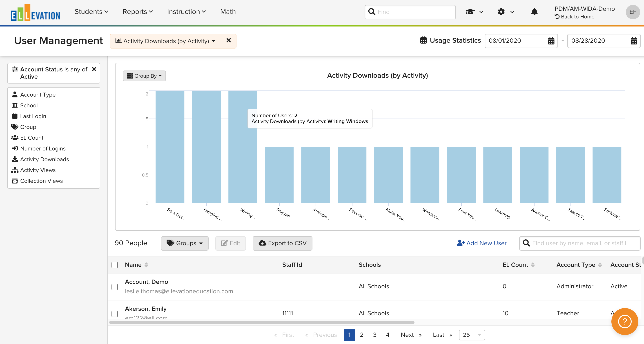Focus the top Find search field
The height and width of the screenshot is (344, 644).
410,12
